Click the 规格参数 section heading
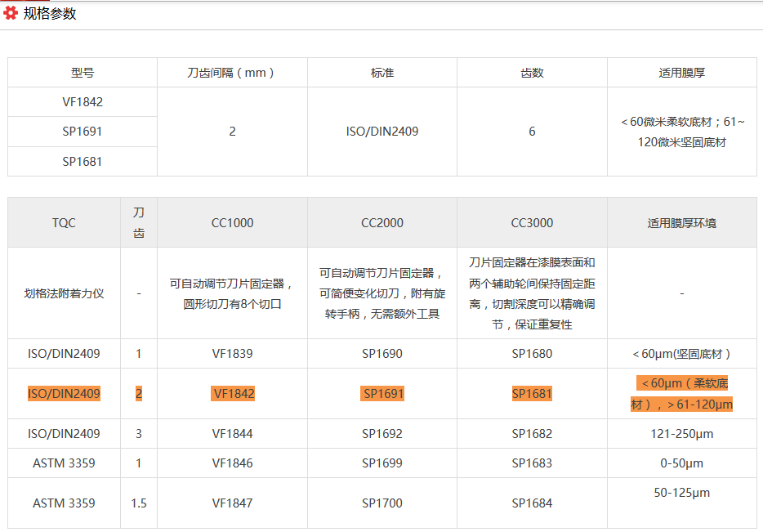 point(50,13)
